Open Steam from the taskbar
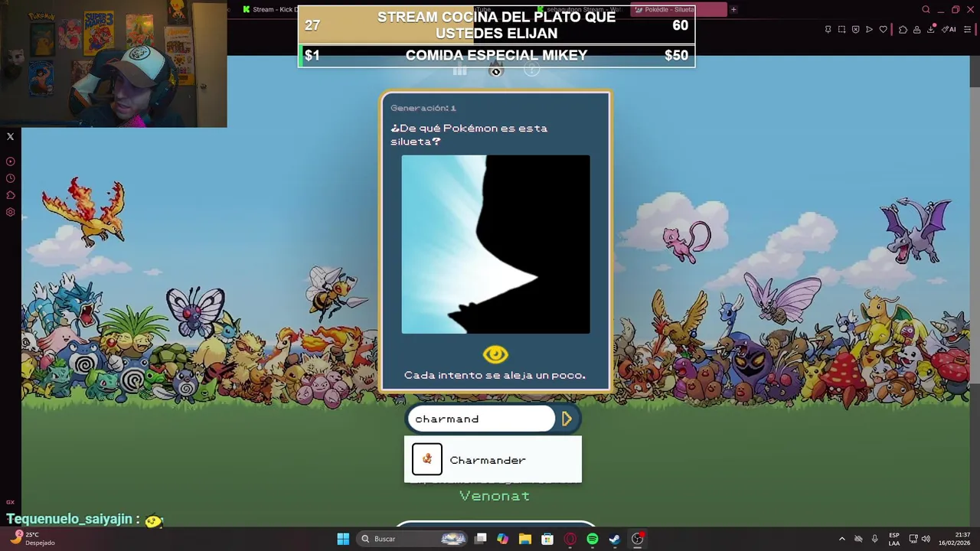 click(614, 539)
